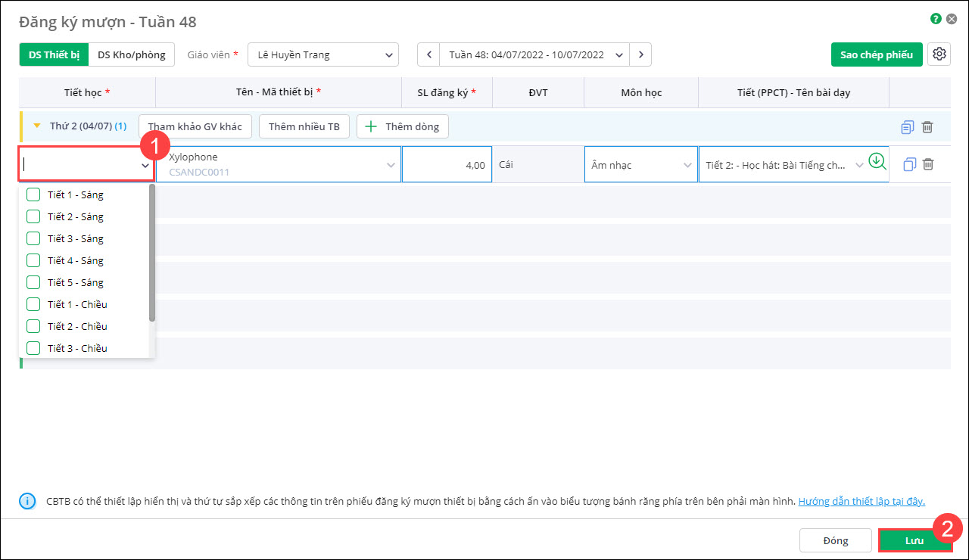
Task: Delete the Xylophone row with trash icon
Action: pos(928,164)
